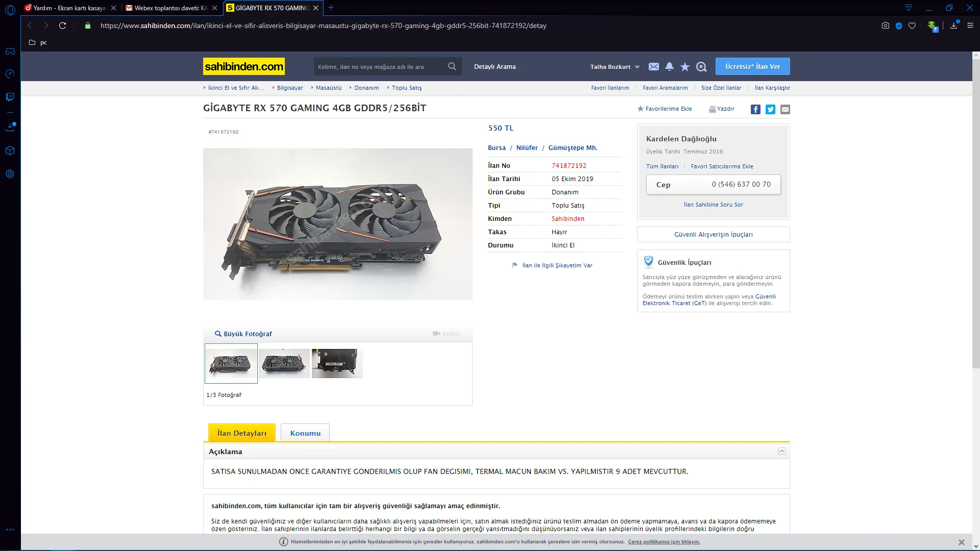Toggle the bookmark heart in address bar
This screenshot has height=551, width=980.
pyautogui.click(x=912, y=26)
